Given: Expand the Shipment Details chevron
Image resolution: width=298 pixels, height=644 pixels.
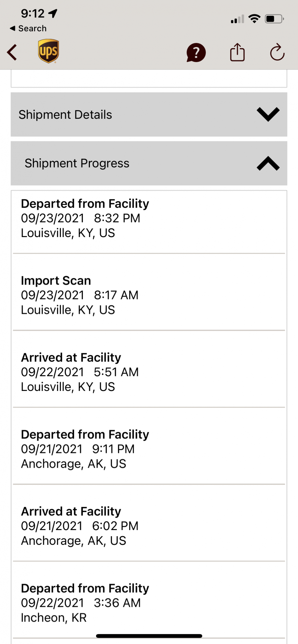Looking at the screenshot, I should tap(268, 114).
